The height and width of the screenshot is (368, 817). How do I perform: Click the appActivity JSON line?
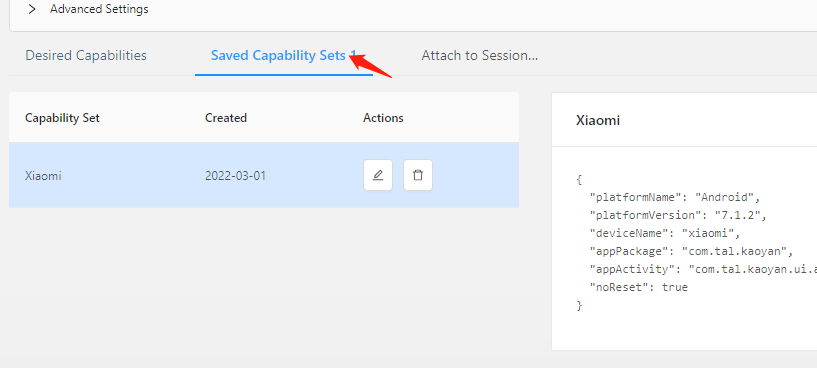point(703,269)
